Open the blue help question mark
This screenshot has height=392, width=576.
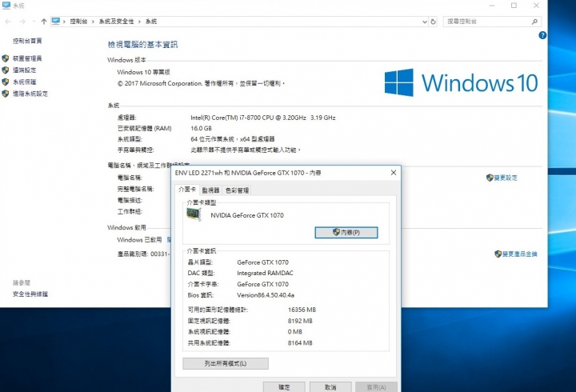pos(542,35)
